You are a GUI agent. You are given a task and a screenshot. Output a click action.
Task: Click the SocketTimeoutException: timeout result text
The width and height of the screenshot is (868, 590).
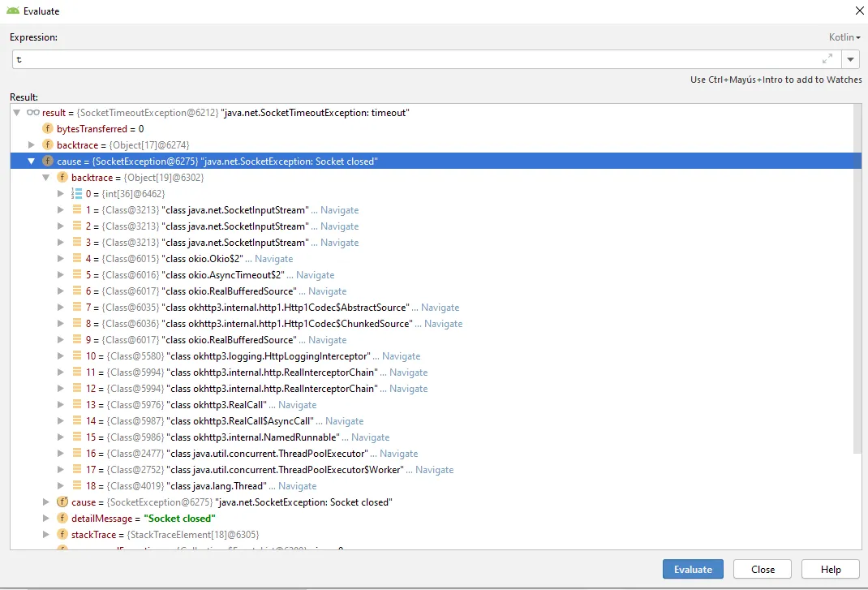[x=315, y=113]
